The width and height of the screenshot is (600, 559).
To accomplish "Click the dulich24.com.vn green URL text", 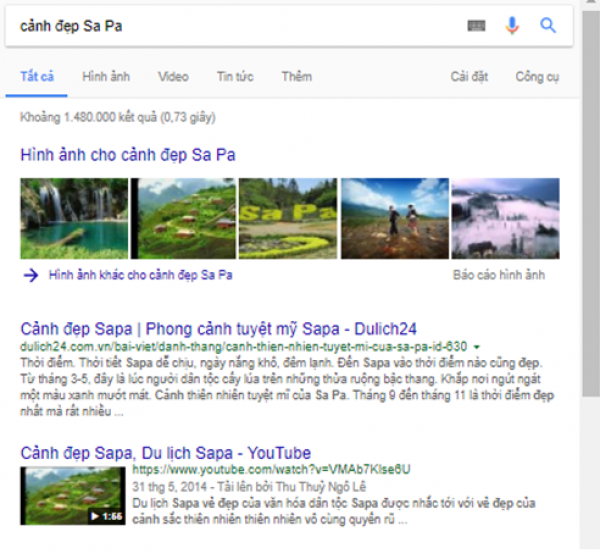I will [243, 347].
